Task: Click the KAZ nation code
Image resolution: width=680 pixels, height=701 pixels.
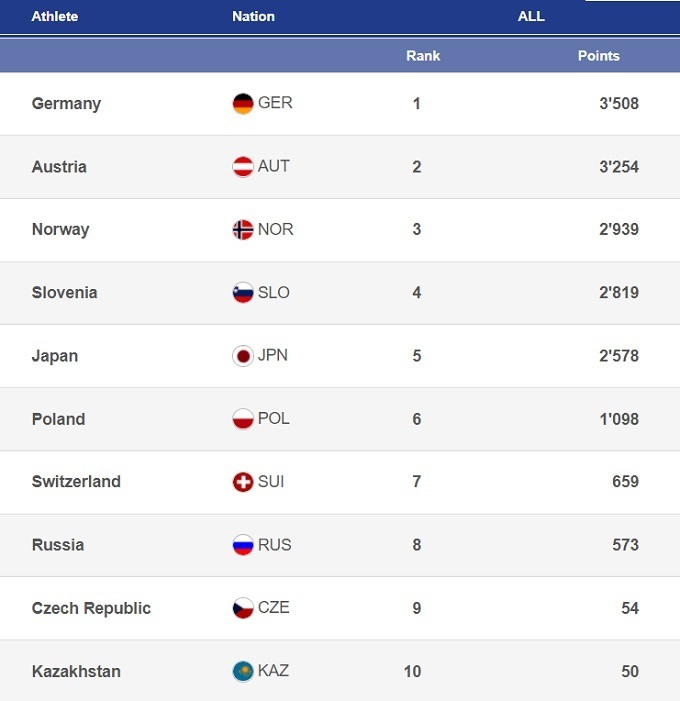Action: point(273,671)
